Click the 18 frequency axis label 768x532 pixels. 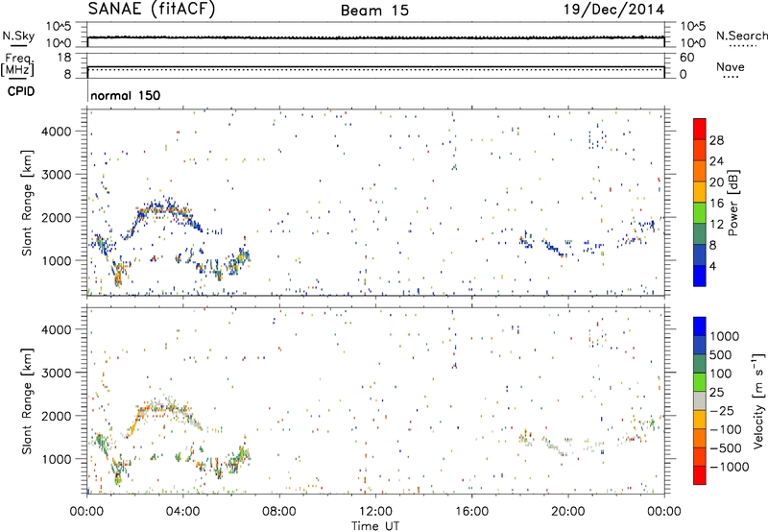(64, 58)
